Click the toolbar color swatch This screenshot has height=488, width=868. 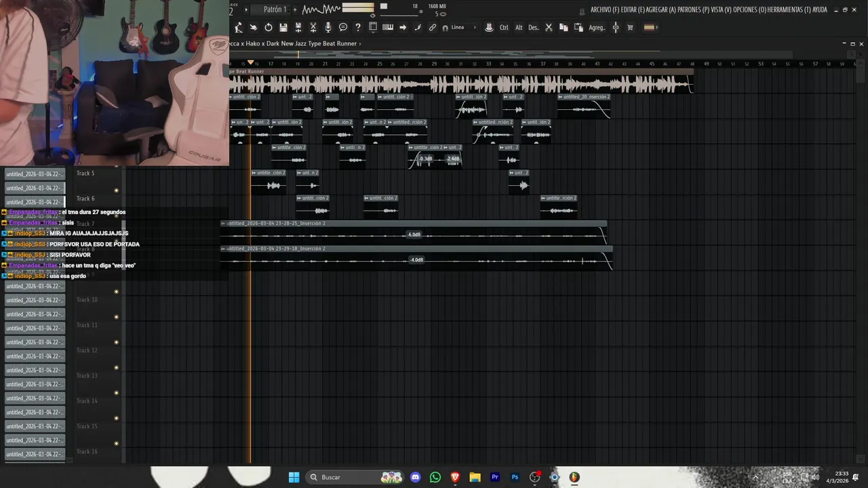click(649, 28)
